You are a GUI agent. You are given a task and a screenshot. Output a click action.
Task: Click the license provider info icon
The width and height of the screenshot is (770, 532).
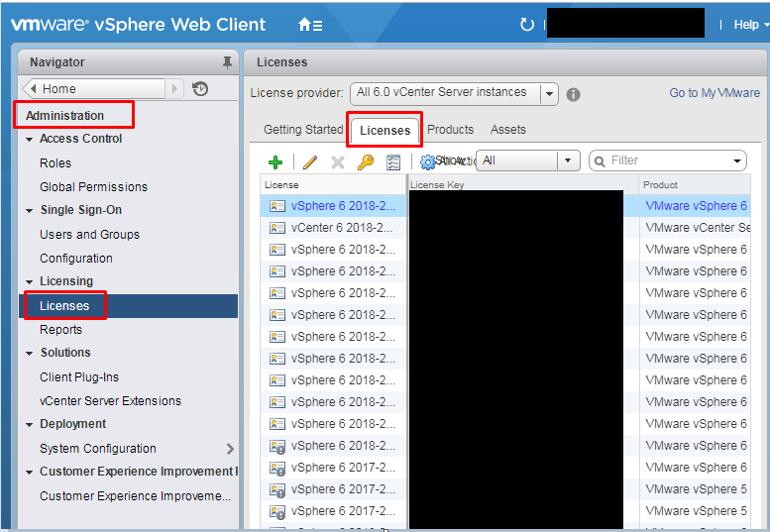tap(573, 94)
